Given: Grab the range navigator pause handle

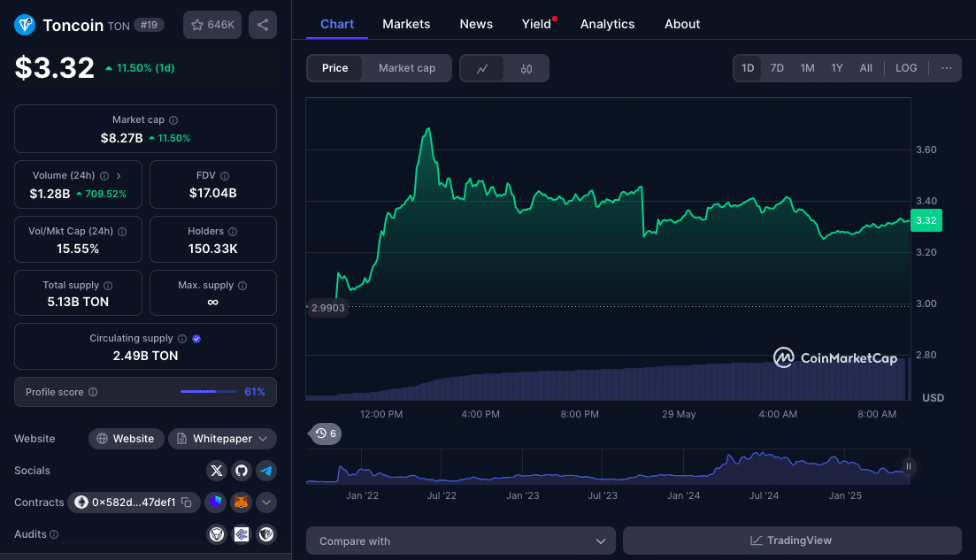Looking at the screenshot, I should tap(909, 466).
